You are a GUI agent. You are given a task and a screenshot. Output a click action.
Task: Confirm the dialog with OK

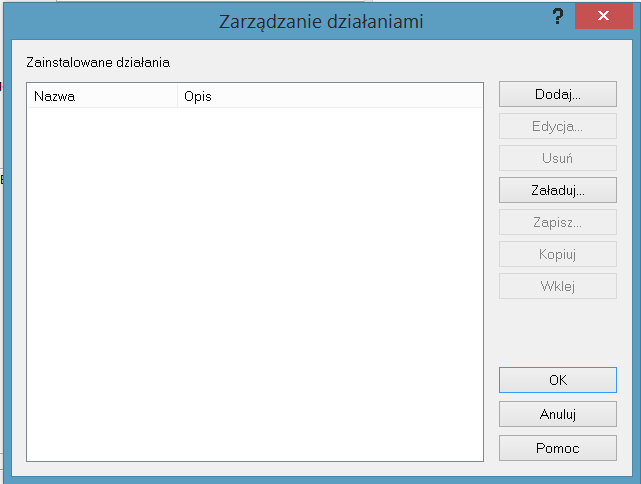pos(557,381)
